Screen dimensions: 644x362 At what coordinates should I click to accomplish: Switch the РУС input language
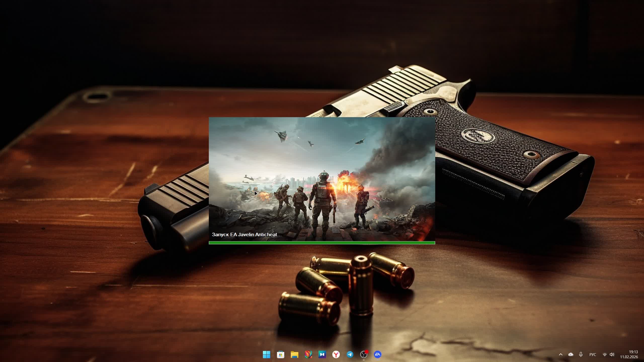[x=593, y=354]
